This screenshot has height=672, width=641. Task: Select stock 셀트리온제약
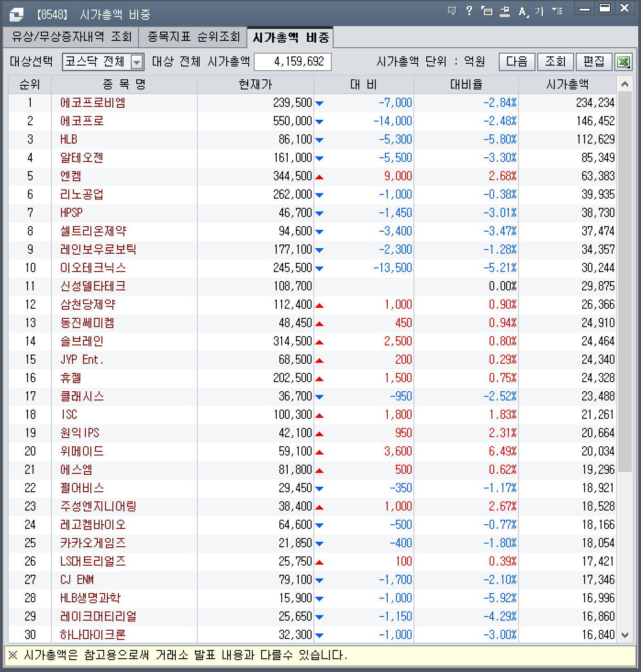click(x=93, y=231)
